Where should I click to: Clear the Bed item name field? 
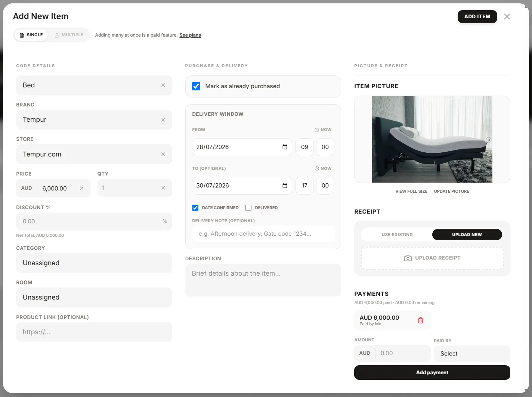click(163, 85)
